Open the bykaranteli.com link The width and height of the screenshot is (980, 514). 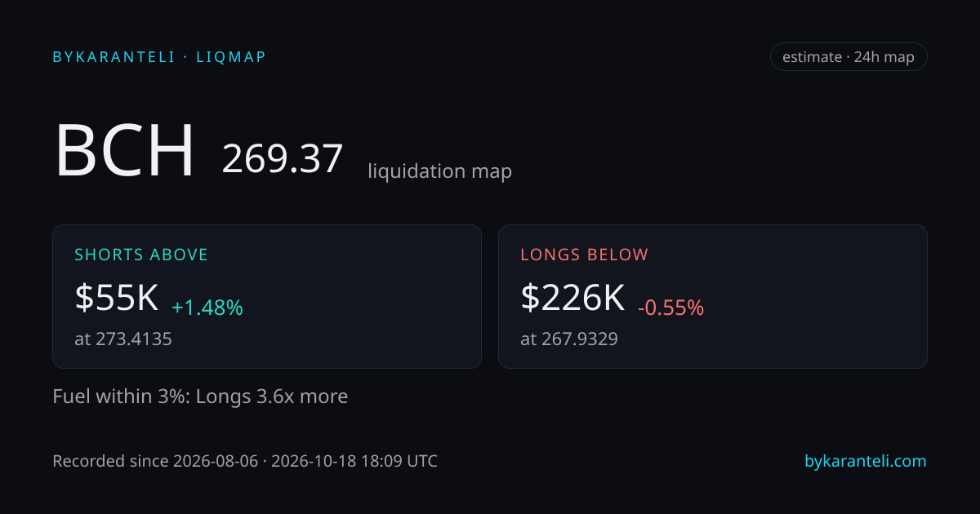point(866,461)
